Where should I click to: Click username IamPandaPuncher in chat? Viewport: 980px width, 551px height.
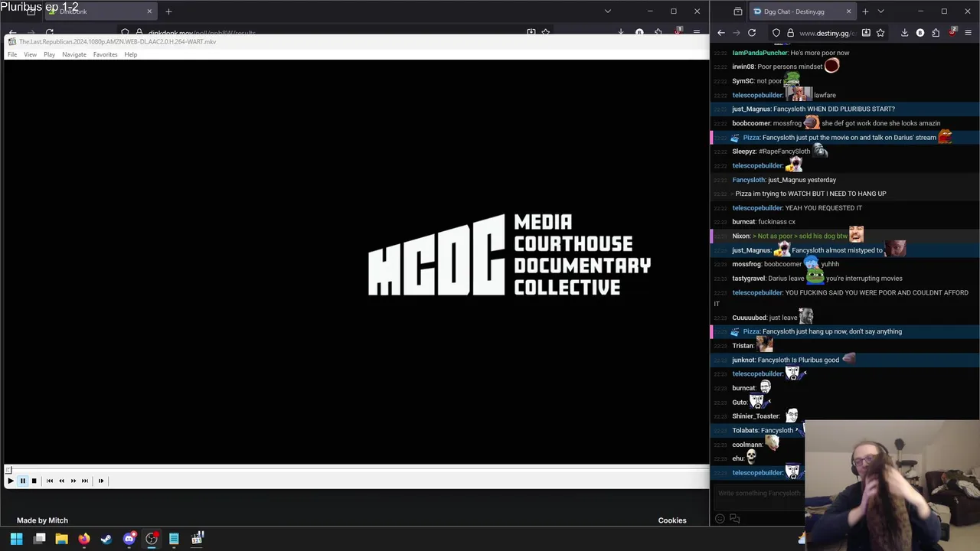pyautogui.click(x=759, y=53)
